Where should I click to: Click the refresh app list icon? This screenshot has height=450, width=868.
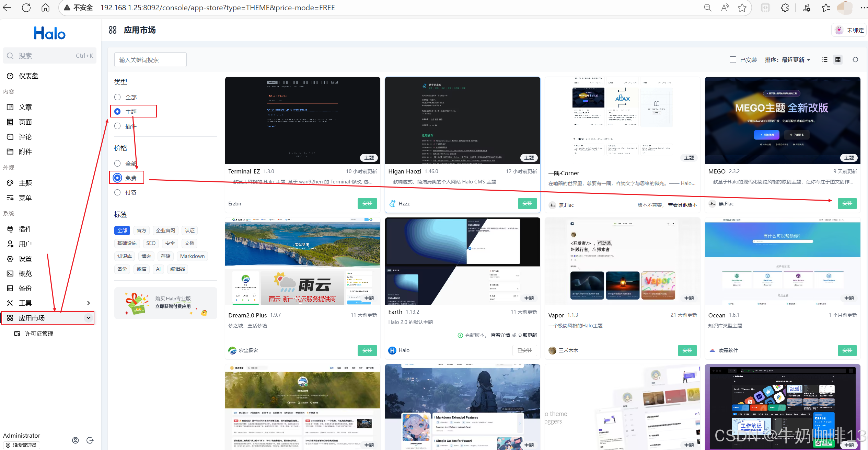855,60
